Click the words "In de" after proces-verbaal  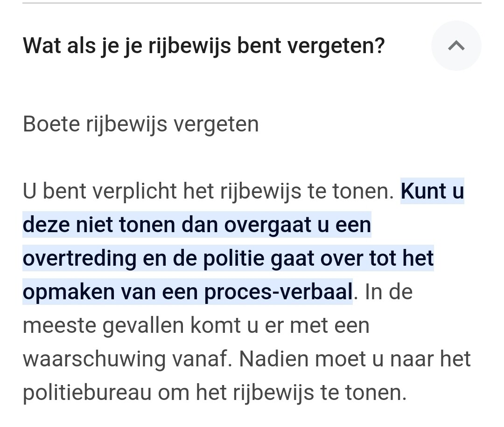pyautogui.click(x=389, y=292)
